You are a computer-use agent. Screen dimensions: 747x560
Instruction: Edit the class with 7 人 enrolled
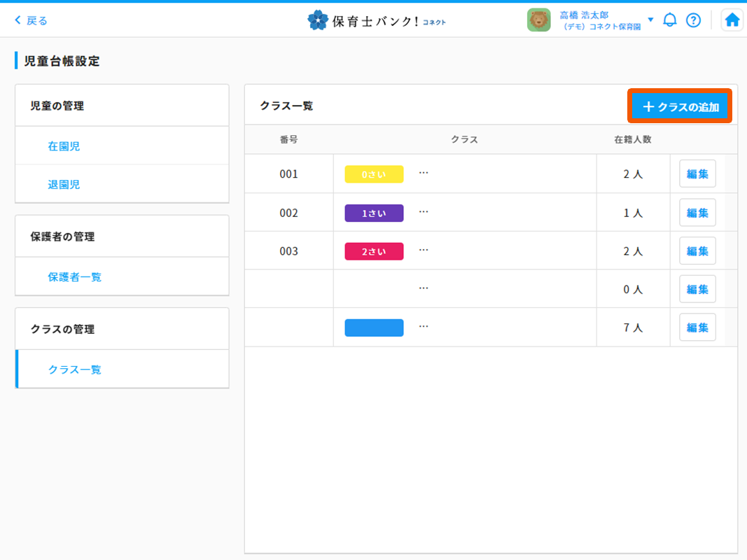coord(697,327)
